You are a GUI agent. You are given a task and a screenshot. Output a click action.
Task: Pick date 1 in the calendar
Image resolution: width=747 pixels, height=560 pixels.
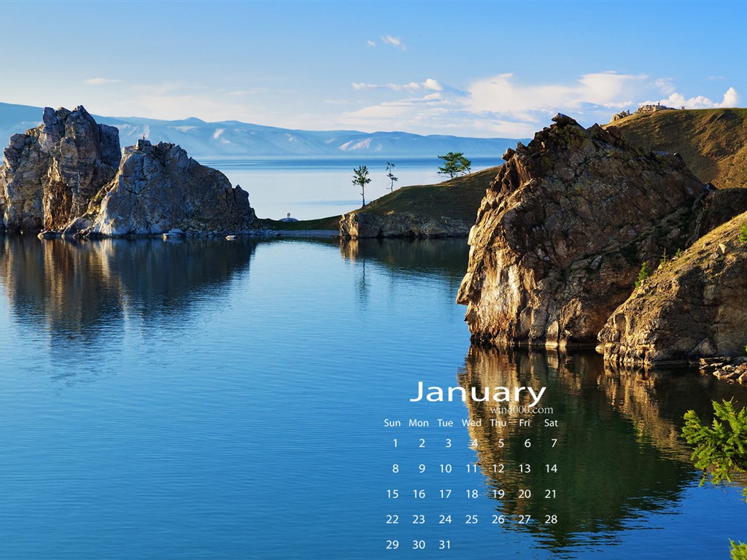coord(395,443)
